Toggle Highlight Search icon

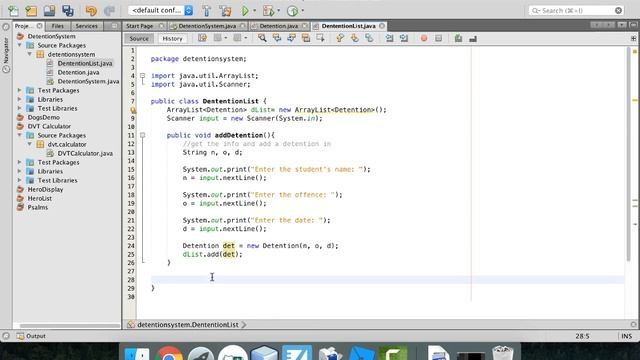[306, 38]
